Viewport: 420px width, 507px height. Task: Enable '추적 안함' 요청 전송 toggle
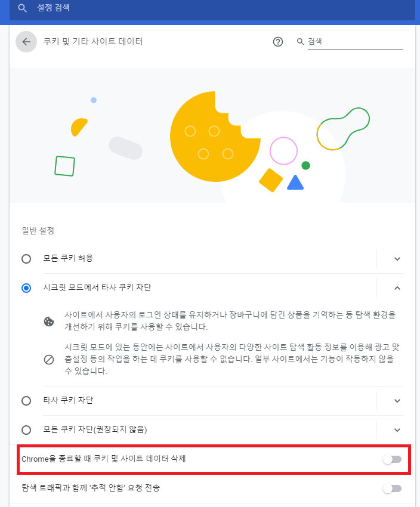(392, 489)
